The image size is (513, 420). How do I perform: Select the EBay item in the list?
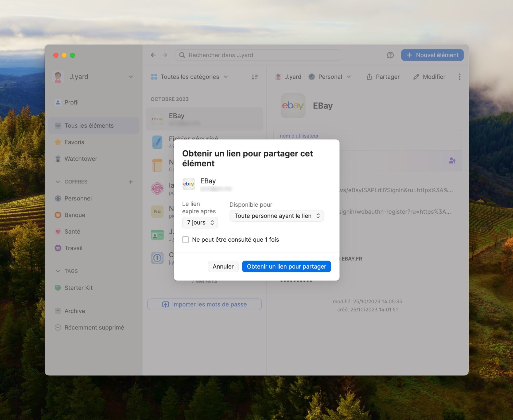[x=204, y=119]
